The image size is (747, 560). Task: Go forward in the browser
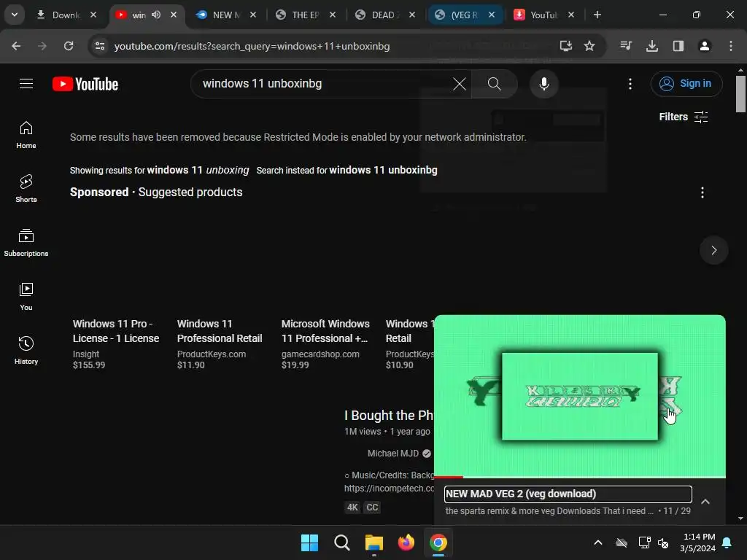pyautogui.click(x=42, y=46)
